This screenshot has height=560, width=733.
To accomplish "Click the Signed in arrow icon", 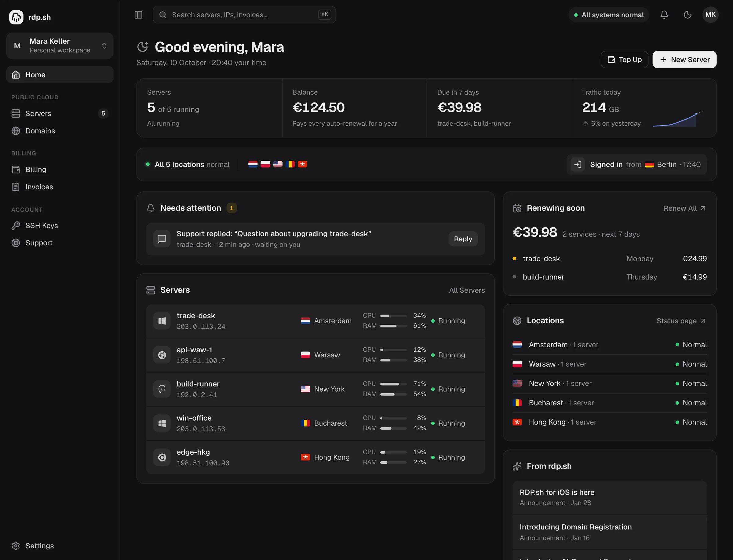I will 578,164.
